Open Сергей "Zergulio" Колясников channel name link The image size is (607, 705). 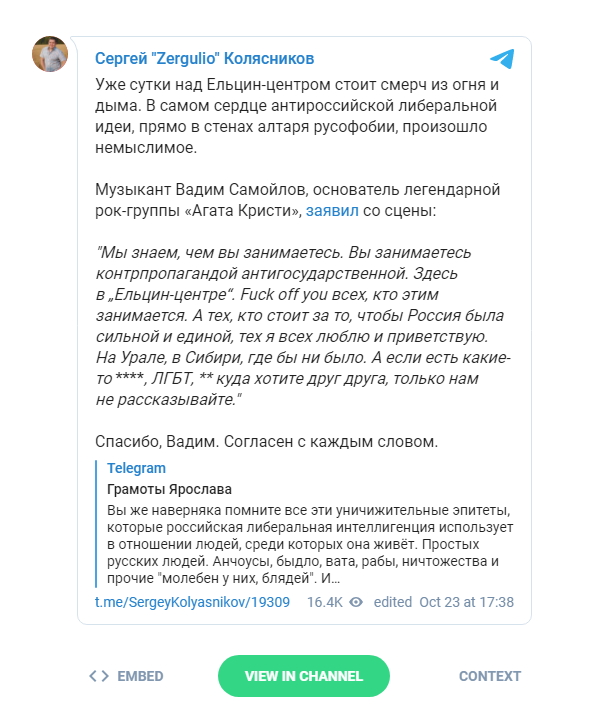click(204, 58)
